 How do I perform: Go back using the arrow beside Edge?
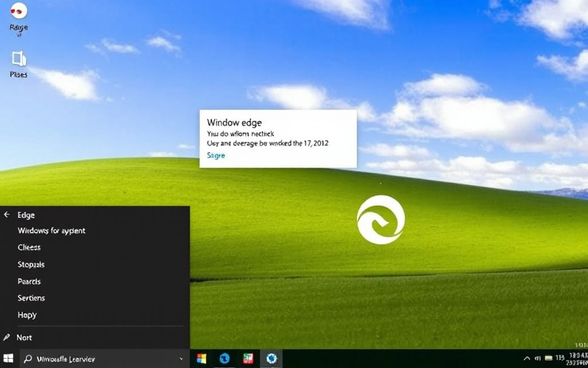[x=6, y=215]
